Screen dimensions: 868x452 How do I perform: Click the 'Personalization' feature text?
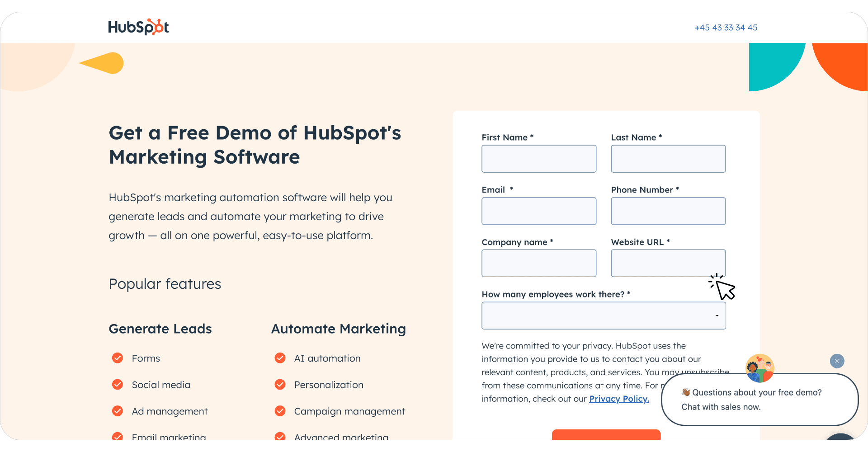point(329,385)
